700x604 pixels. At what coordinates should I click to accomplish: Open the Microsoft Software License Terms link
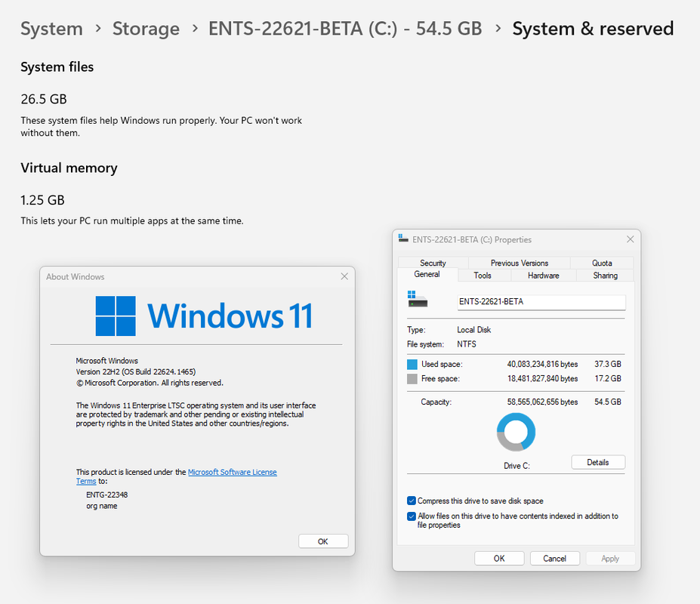click(x=232, y=472)
